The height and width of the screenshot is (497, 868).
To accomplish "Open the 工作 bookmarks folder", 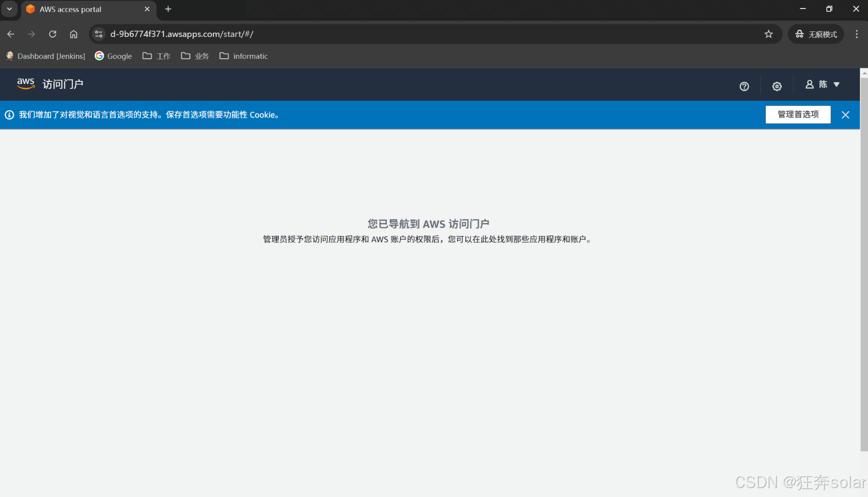I will [157, 56].
